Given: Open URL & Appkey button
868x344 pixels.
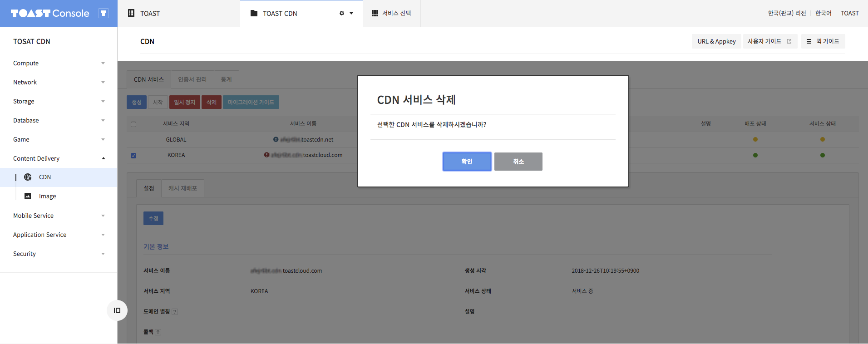Looking at the screenshot, I should [x=716, y=41].
